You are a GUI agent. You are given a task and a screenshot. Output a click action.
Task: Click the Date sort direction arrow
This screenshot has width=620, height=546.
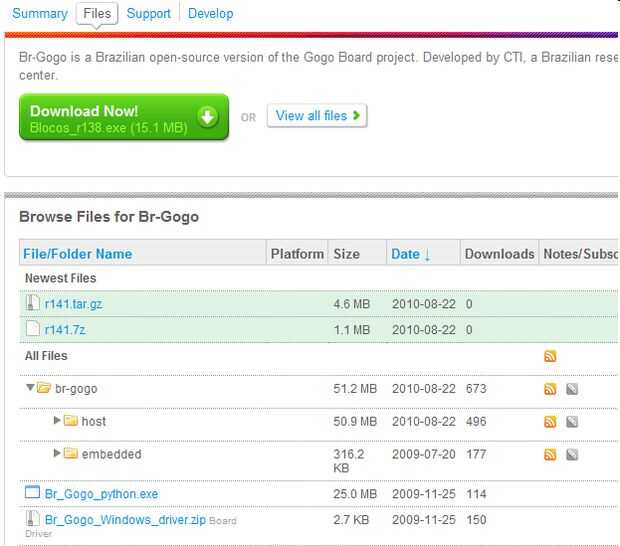[x=427, y=255]
